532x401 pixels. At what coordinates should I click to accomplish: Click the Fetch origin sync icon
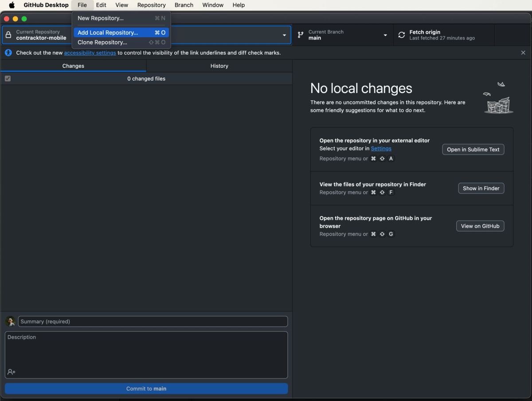(x=401, y=35)
